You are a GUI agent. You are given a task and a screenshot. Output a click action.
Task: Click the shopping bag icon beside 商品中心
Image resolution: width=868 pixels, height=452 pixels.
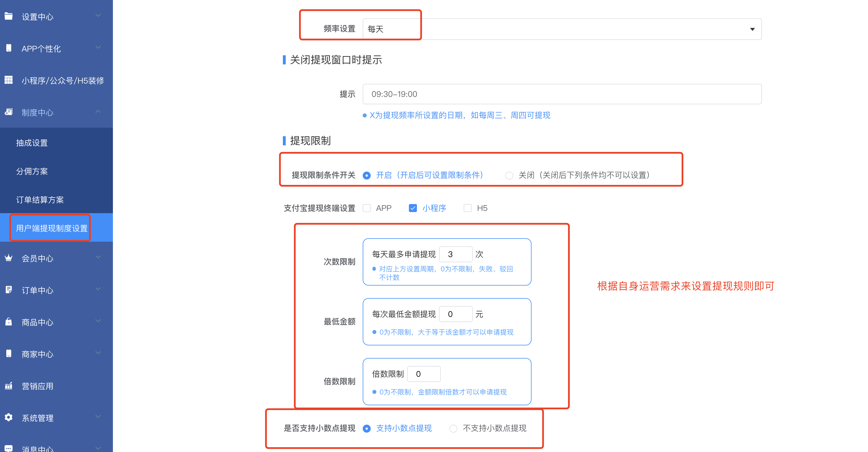[9, 322]
